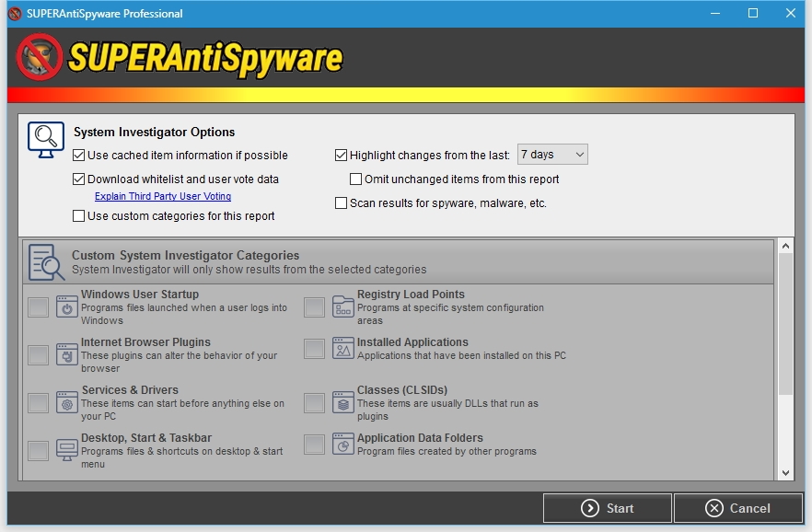The image size is (812, 532).
Task: Disable Use cached item information if possible
Action: [x=79, y=156]
